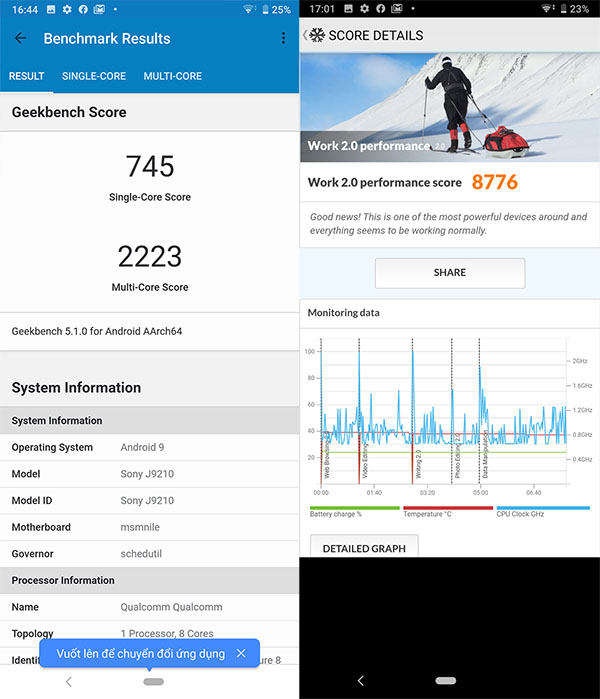The width and height of the screenshot is (600, 699).
Task: Tap the Processor Information section header
Action: click(x=149, y=580)
